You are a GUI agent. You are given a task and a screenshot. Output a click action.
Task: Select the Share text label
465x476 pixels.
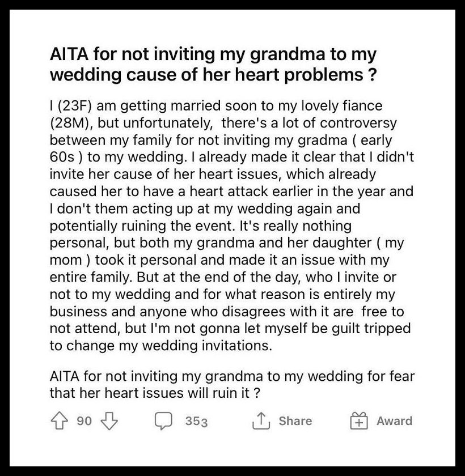point(295,421)
